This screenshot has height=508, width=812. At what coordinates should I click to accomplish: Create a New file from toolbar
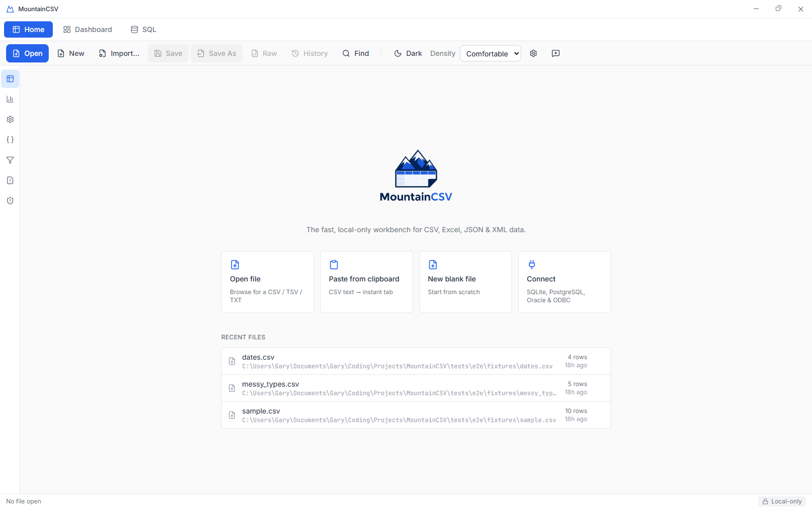71,53
